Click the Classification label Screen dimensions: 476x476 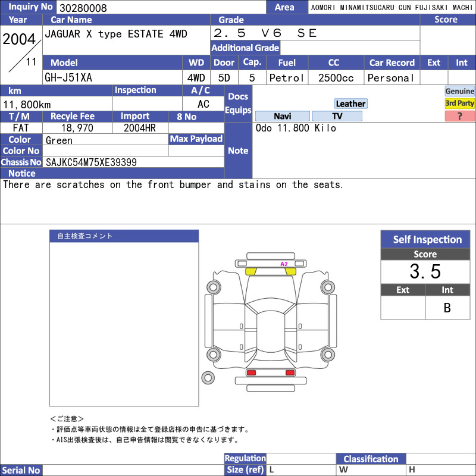371,459
